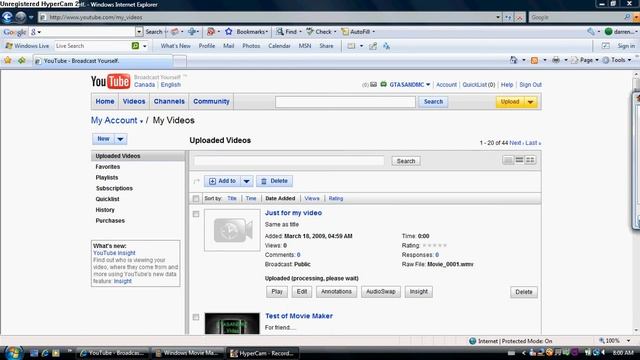Screen dimensions: 640x360
Task: Click the Google toolbar wrench settings icon
Action: click(591, 31)
